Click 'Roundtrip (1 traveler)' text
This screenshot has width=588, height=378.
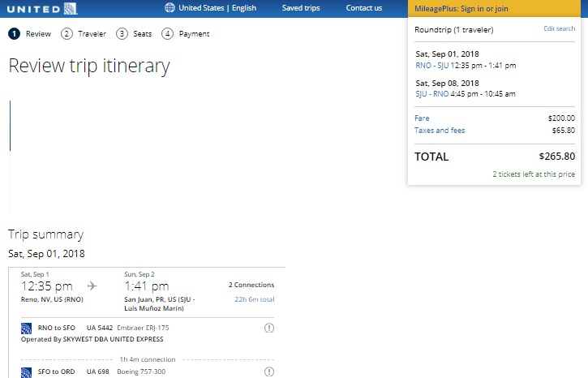tap(453, 30)
